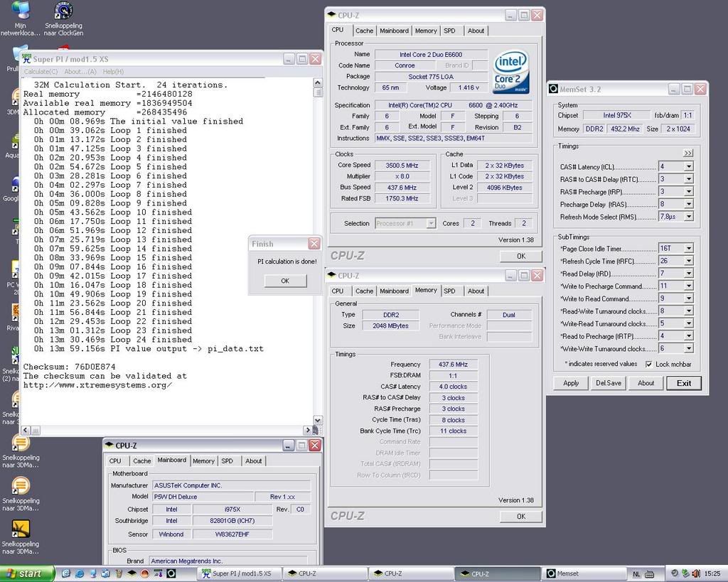Open the Start menu
This screenshot has width=728, height=582.
[x=28, y=573]
